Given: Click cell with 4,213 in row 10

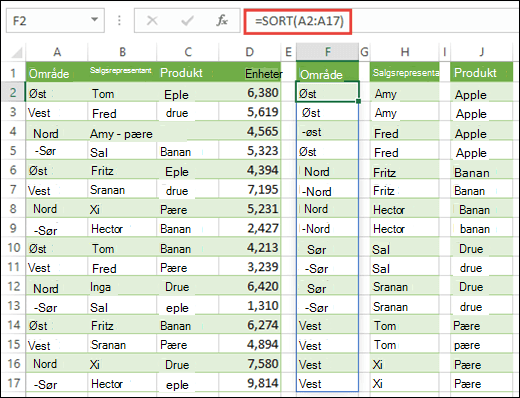Looking at the screenshot, I should pos(250,248).
